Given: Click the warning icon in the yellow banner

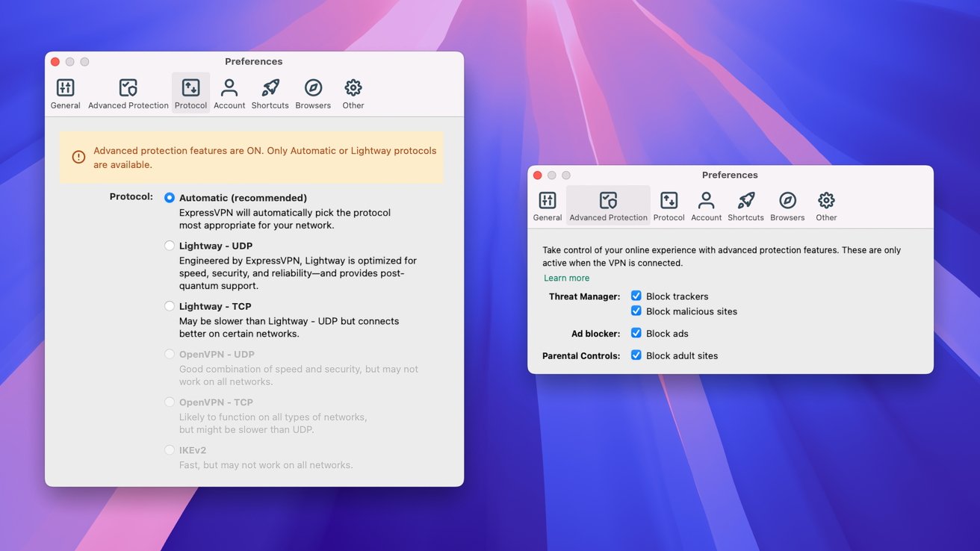Looking at the screenshot, I should coord(78,157).
